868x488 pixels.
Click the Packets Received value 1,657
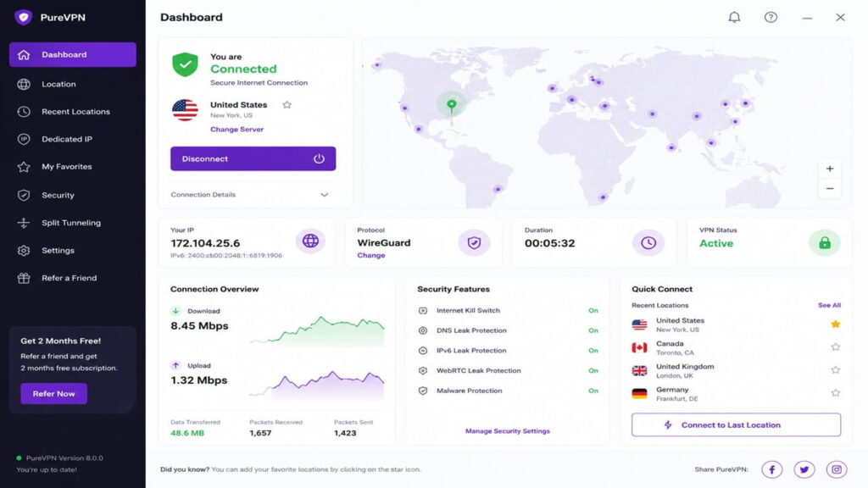(x=260, y=433)
